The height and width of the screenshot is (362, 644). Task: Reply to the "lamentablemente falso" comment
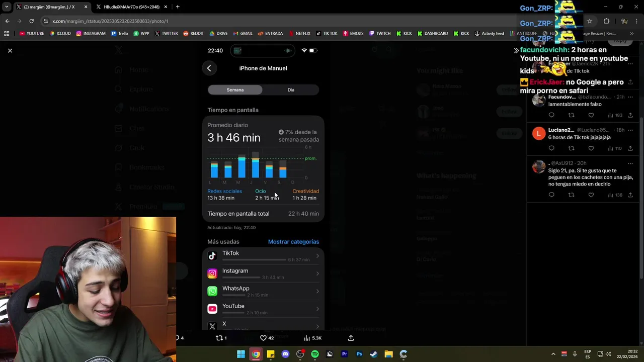pos(551,115)
